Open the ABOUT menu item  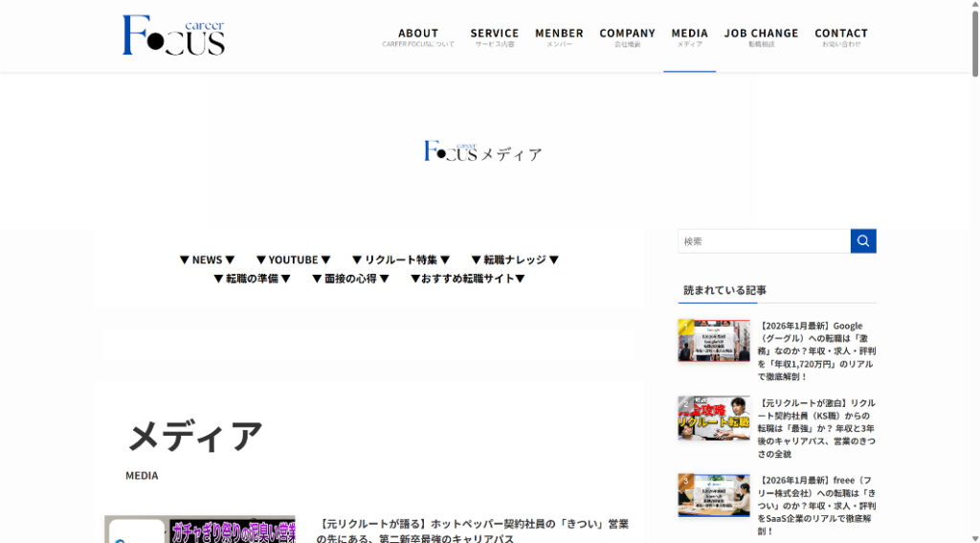(x=418, y=36)
